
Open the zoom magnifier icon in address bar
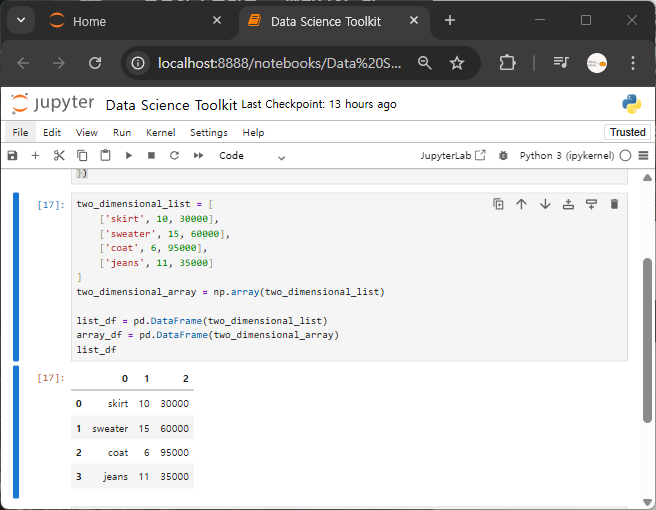point(425,63)
